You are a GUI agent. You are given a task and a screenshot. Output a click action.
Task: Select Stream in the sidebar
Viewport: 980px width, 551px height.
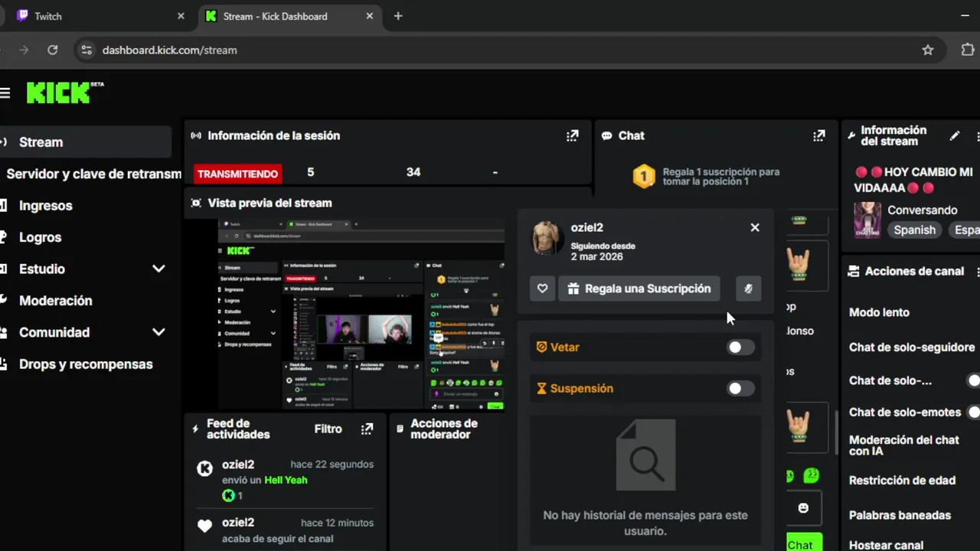[86, 142]
